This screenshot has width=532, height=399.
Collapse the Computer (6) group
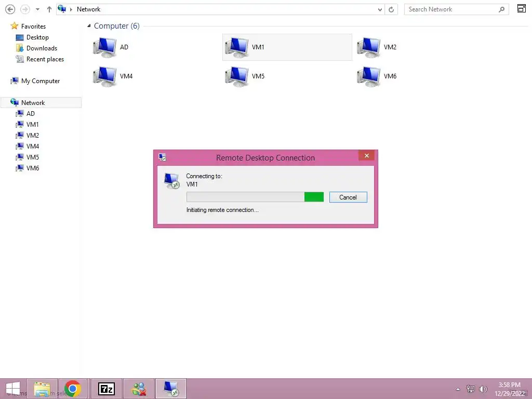click(x=89, y=26)
